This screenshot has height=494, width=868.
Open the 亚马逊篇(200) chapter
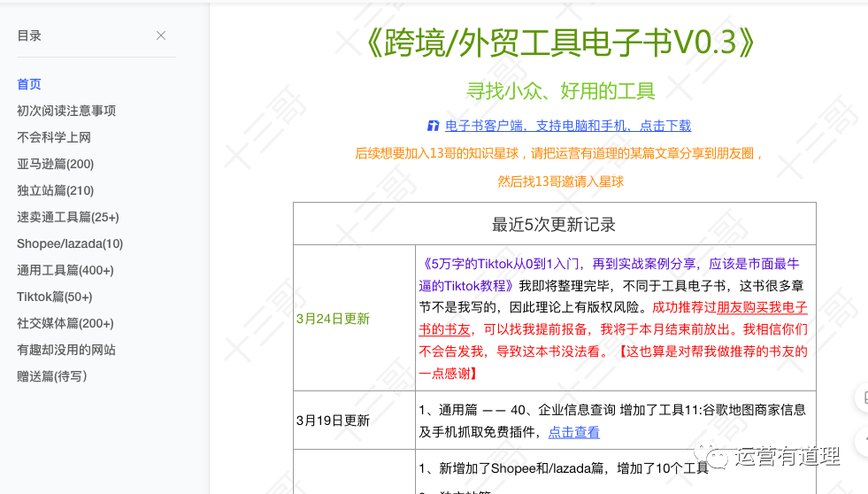coord(55,164)
